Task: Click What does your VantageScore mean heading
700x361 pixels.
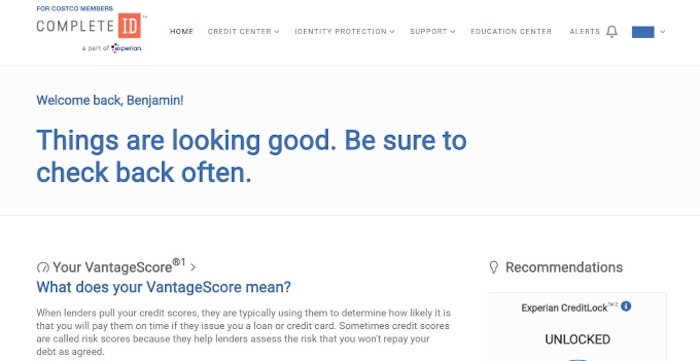Action: [x=163, y=287]
